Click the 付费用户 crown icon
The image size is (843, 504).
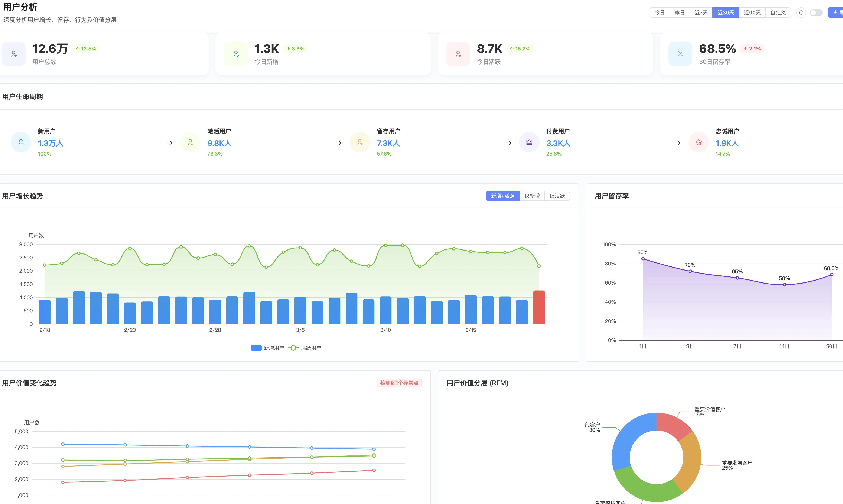(529, 142)
